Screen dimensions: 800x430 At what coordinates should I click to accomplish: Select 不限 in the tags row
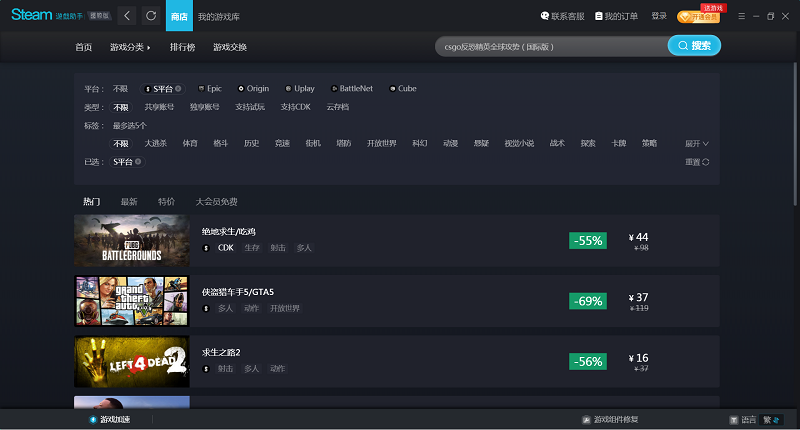[121, 144]
